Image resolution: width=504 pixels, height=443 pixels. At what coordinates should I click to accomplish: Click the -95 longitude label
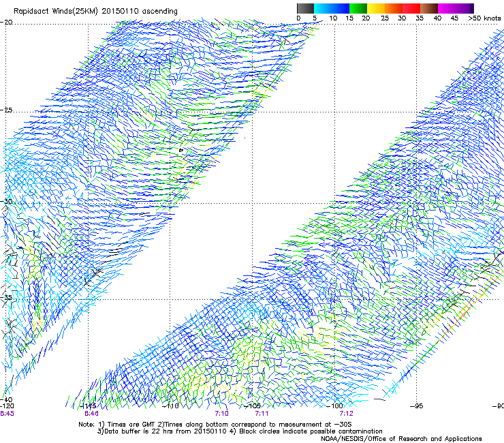pos(417,406)
